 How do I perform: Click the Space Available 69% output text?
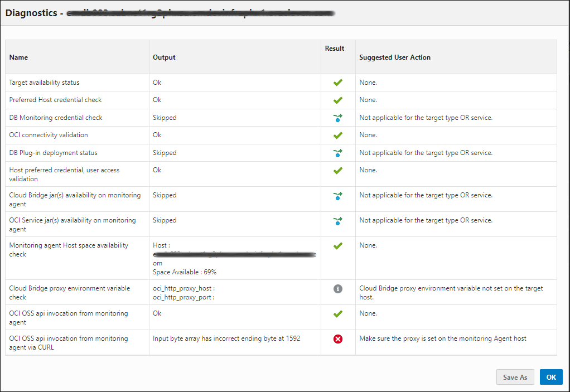click(x=185, y=272)
